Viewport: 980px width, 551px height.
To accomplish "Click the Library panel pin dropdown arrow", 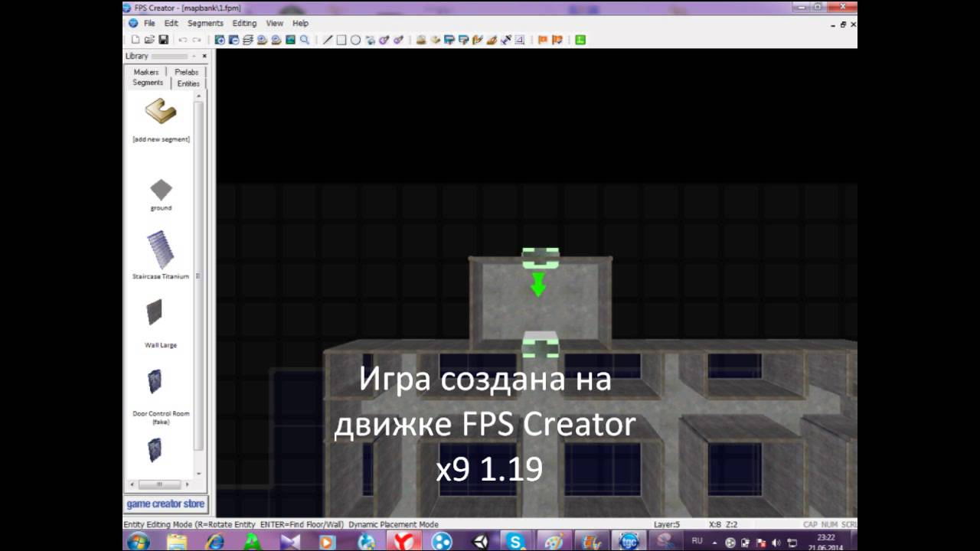I will pyautogui.click(x=194, y=57).
